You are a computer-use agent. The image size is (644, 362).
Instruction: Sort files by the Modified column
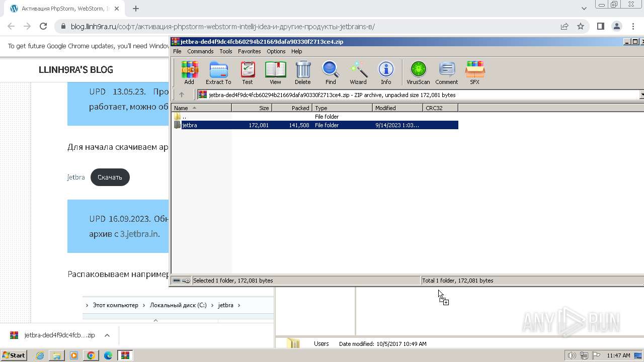pos(398,108)
